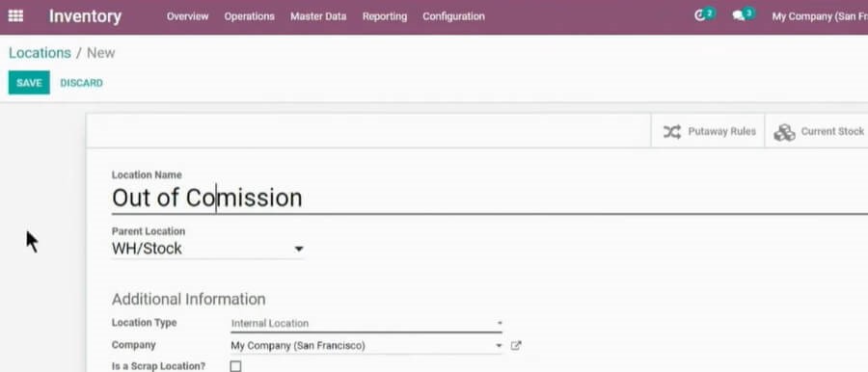Screen dimensions: 868x372
Task: Click the Additional Information heading
Action: point(189,300)
